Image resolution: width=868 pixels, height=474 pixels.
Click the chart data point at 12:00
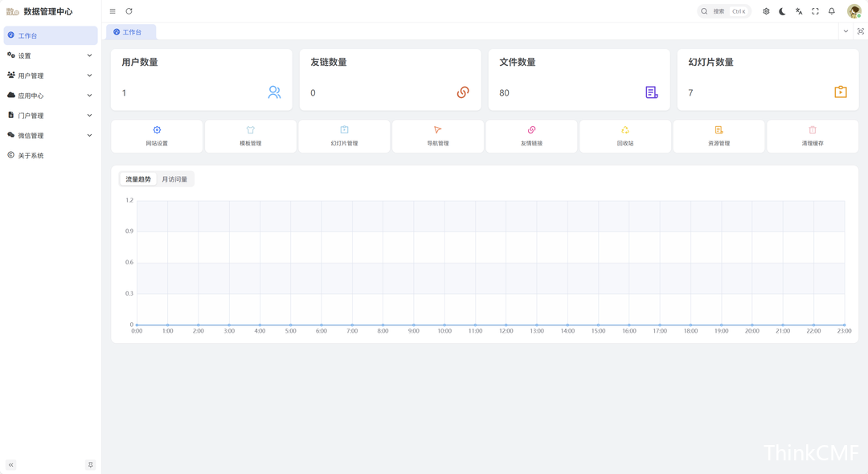click(x=506, y=325)
